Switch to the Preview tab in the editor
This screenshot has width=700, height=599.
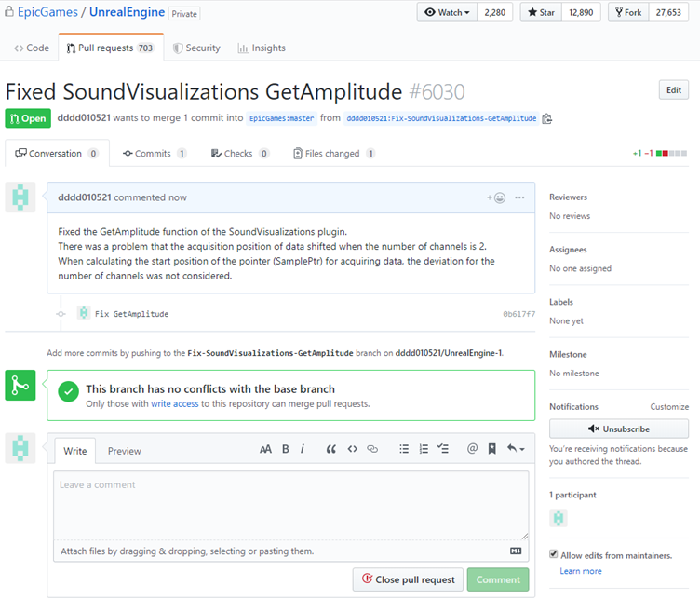click(x=125, y=451)
